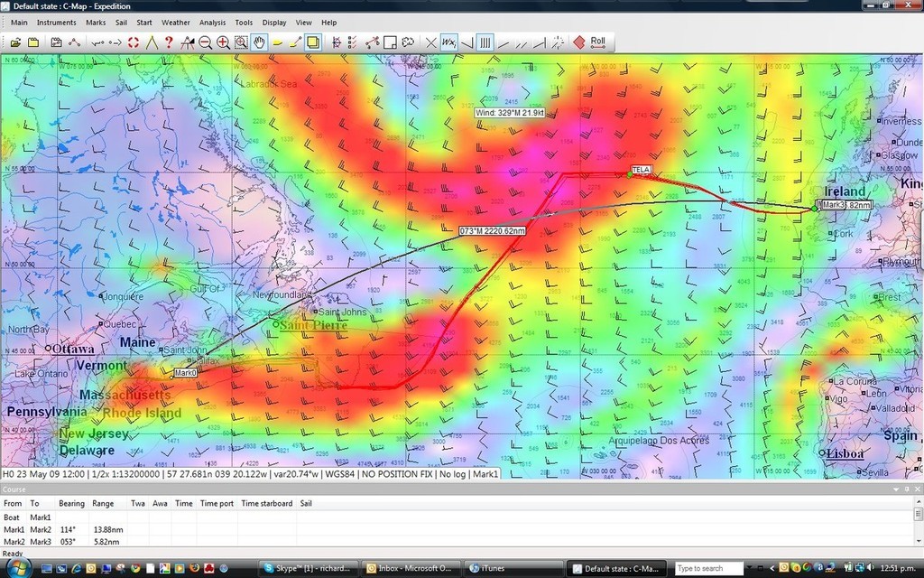Click the Time starboard column header

(x=266, y=503)
